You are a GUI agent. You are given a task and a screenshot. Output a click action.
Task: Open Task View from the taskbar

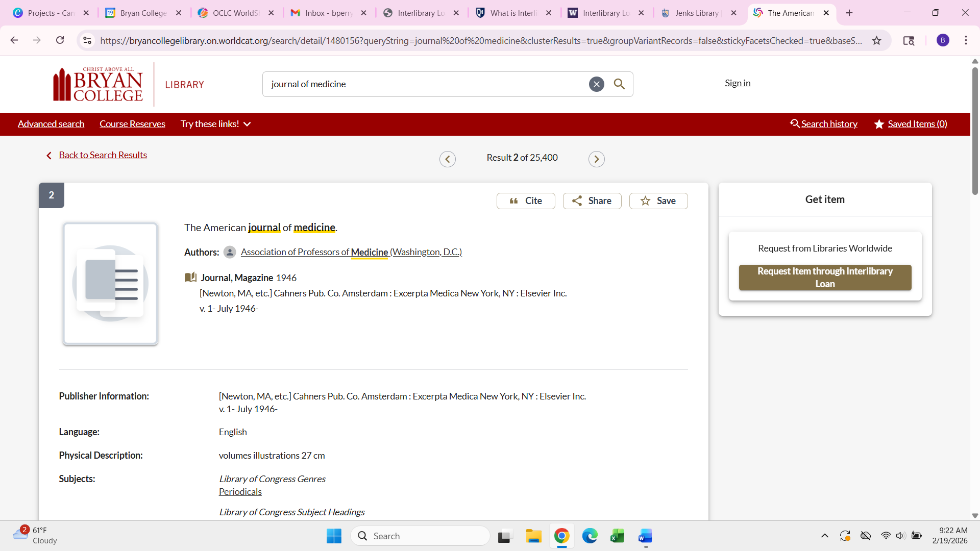(x=505, y=536)
